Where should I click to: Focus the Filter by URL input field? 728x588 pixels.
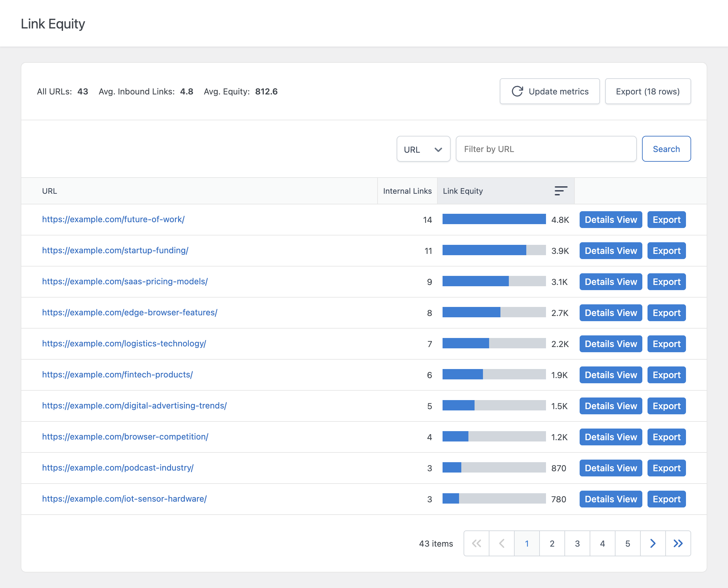[x=546, y=149]
